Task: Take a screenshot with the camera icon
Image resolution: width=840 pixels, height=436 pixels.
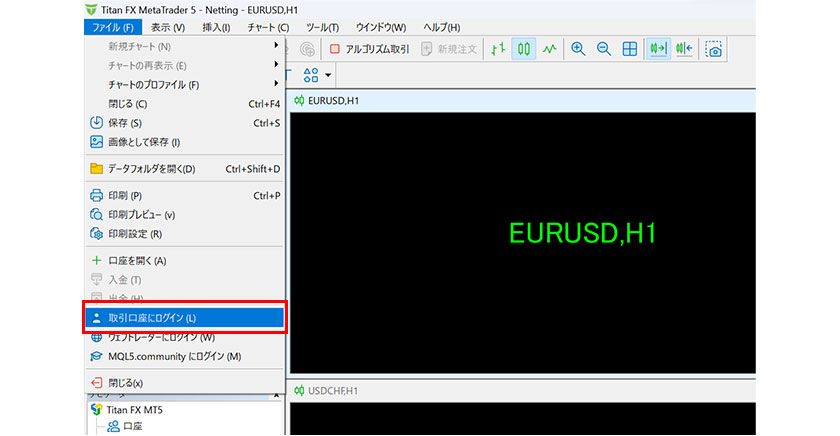Action: [714, 48]
